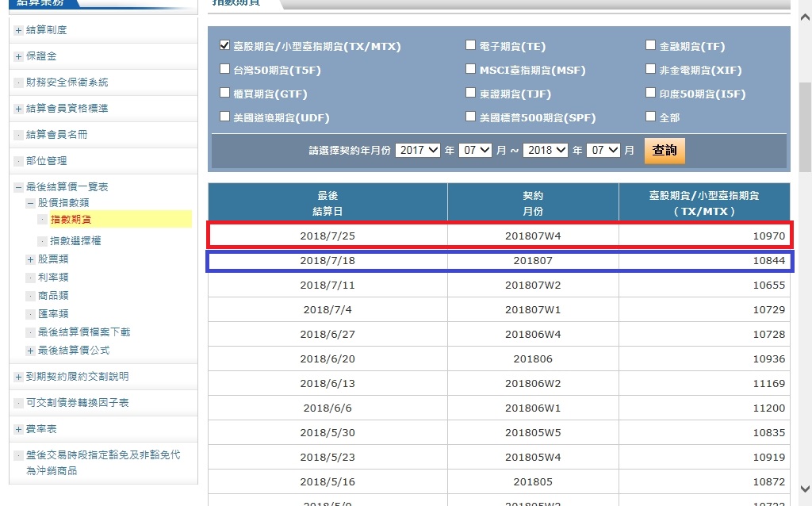
Task: Open 結算會員名冊 link
Action: pyautogui.click(x=56, y=135)
